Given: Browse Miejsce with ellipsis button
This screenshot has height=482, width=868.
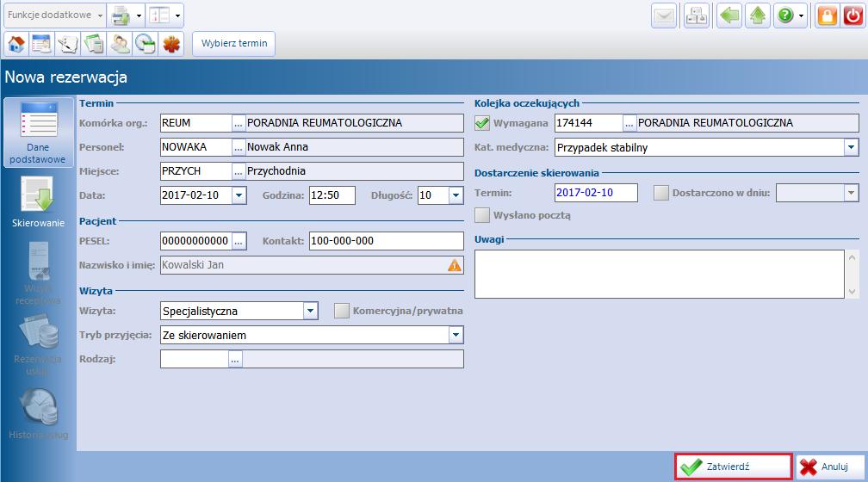Looking at the screenshot, I should [238, 171].
